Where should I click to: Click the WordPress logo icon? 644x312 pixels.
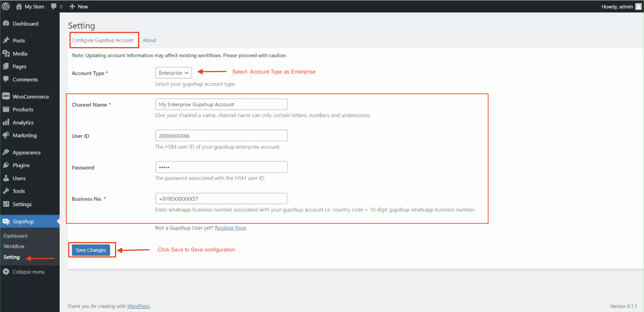tap(6, 6)
